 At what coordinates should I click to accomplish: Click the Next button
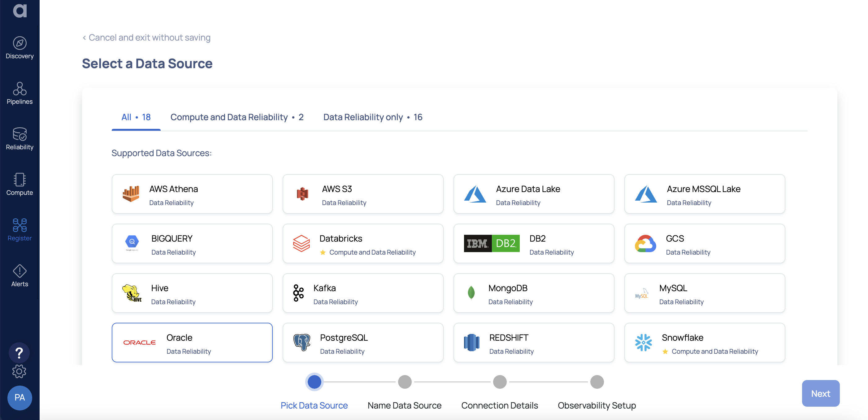[x=821, y=393]
